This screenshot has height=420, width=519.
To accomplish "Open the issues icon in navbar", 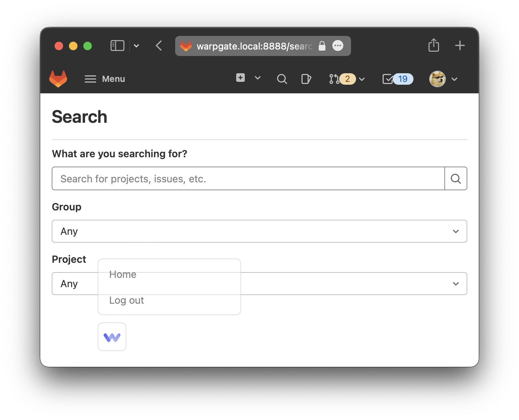I will (x=306, y=79).
